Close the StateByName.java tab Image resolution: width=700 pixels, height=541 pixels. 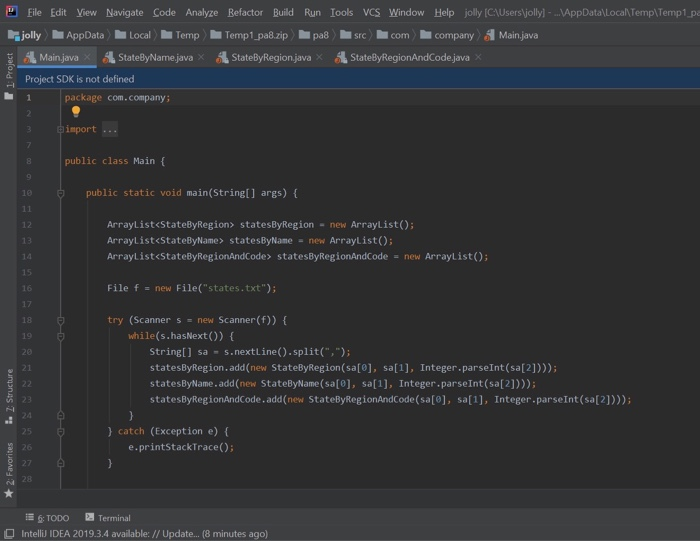[x=201, y=57]
